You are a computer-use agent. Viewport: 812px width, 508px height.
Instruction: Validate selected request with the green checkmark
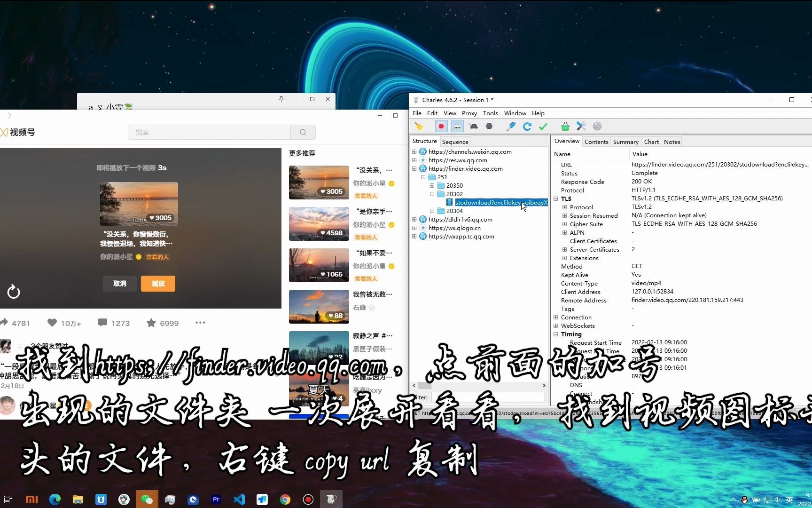coord(543,126)
